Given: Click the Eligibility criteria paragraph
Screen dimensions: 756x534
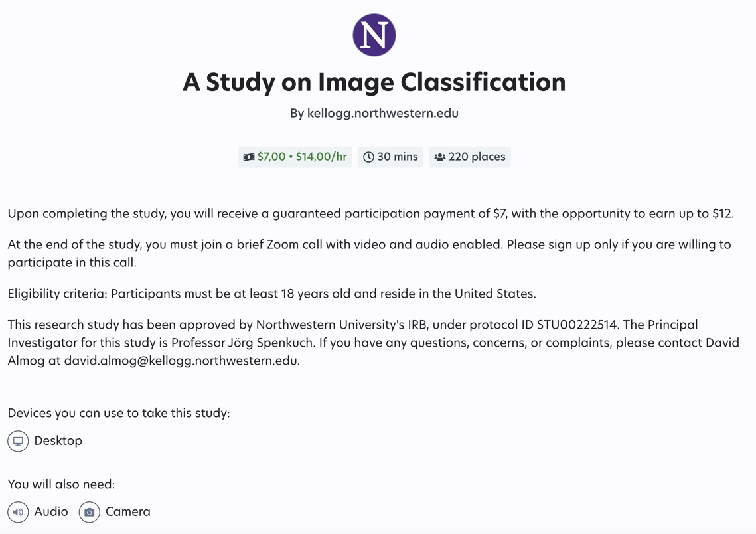Looking at the screenshot, I should (271, 294).
